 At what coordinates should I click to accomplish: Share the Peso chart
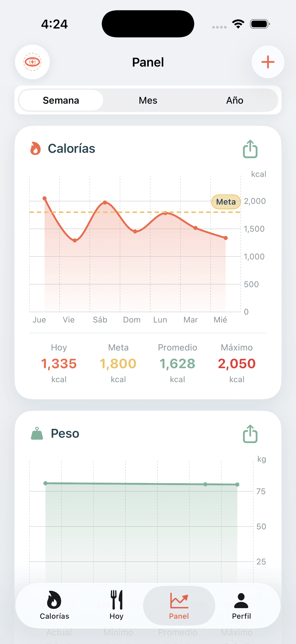pos(250,434)
